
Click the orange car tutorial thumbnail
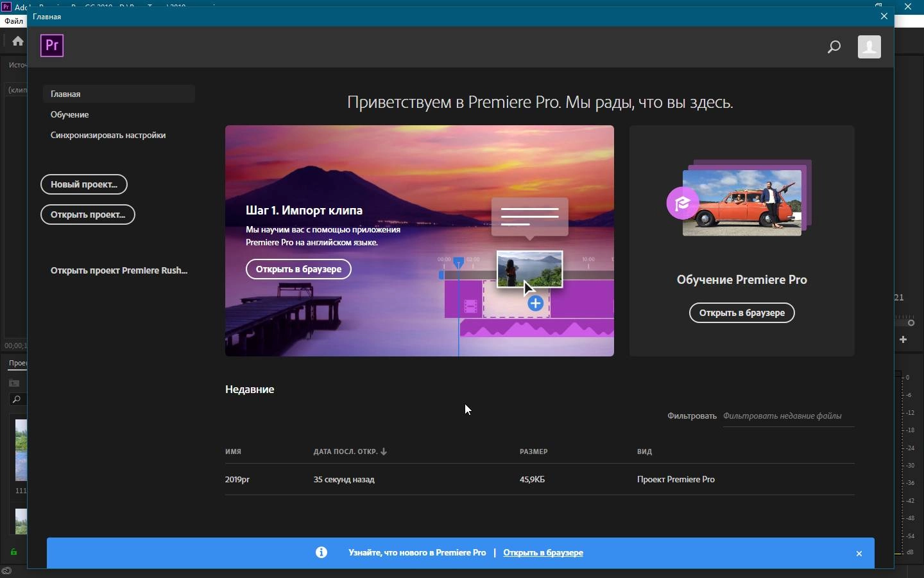(742, 203)
